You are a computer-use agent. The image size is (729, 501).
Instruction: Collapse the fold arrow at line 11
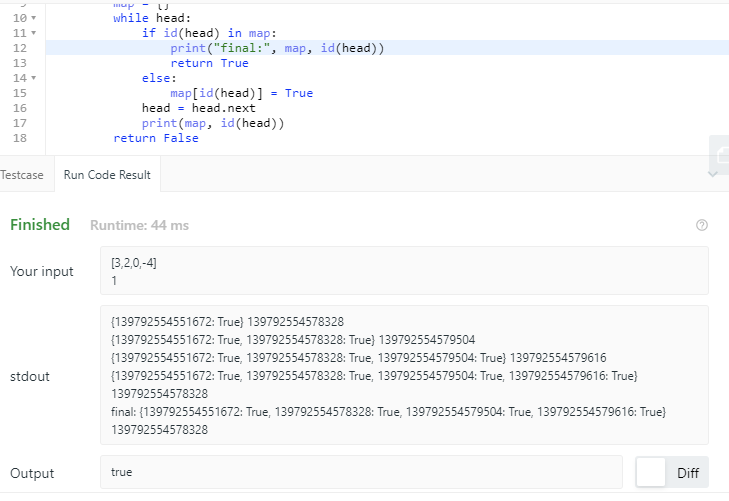click(x=33, y=33)
